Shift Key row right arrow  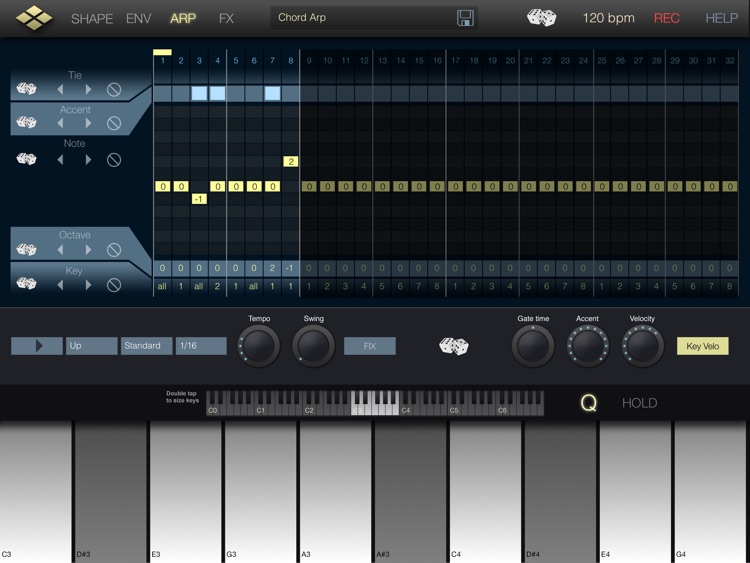coord(88,285)
